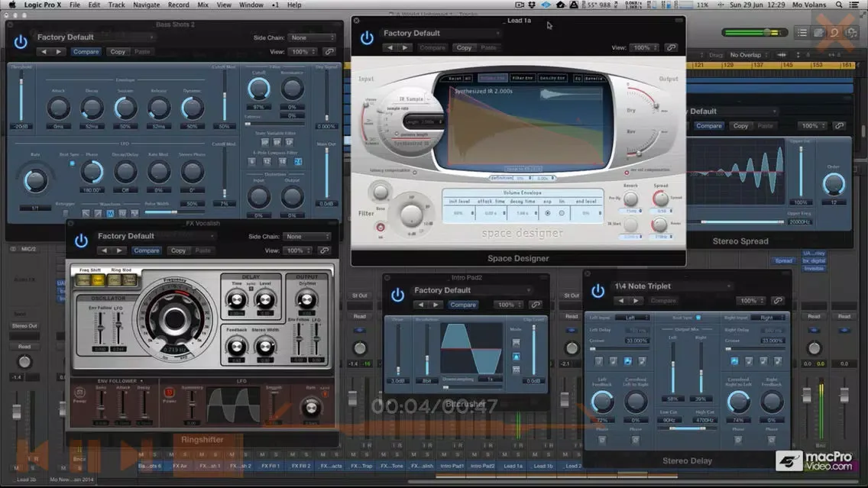Click Compare in Bass Shots 2 plugin
Screen dimensions: 868x488
(86, 51)
